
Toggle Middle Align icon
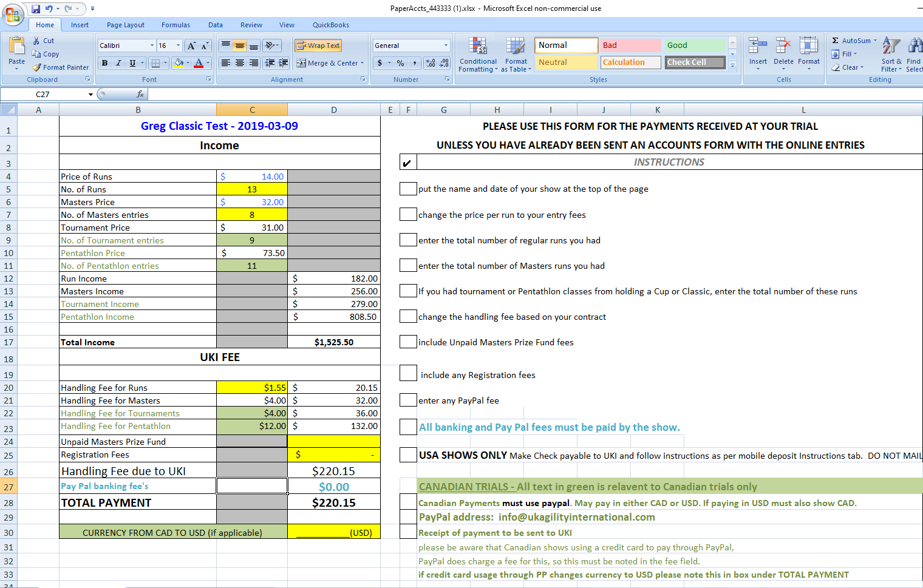(240, 46)
